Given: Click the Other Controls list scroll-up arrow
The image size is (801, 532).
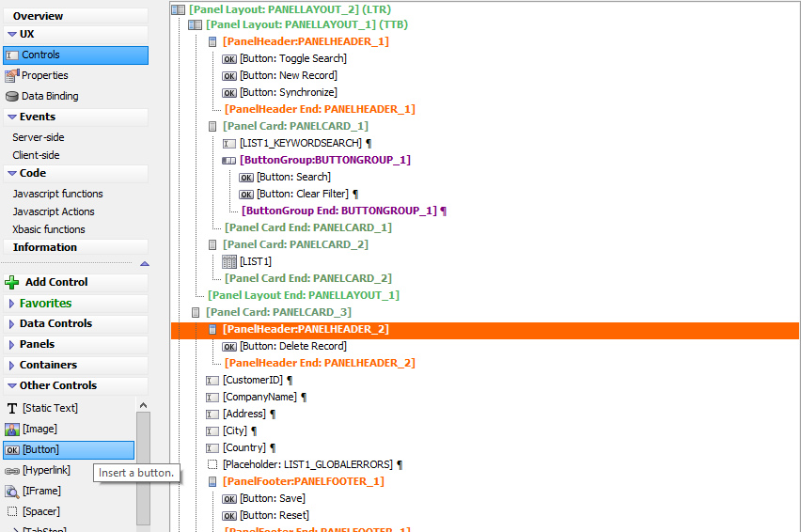Looking at the screenshot, I should tap(144, 405).
